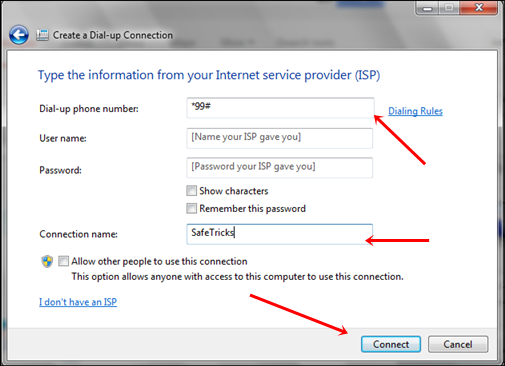Click the Connection name label
Viewport: 505px width, 366px height.
(x=78, y=234)
